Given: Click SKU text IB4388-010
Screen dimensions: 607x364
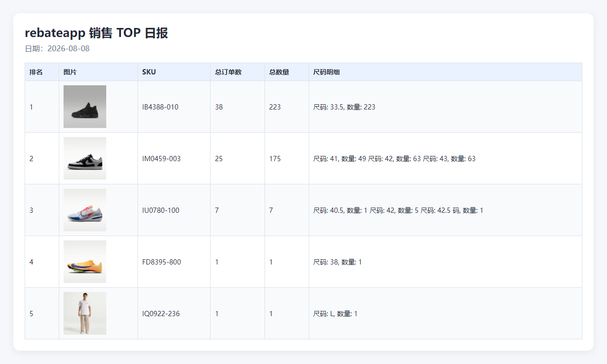Looking at the screenshot, I should (160, 107).
